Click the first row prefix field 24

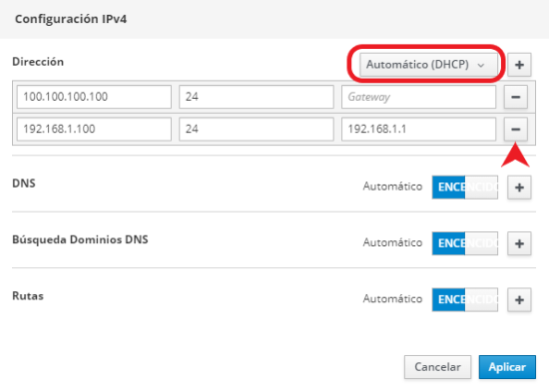[257, 97]
